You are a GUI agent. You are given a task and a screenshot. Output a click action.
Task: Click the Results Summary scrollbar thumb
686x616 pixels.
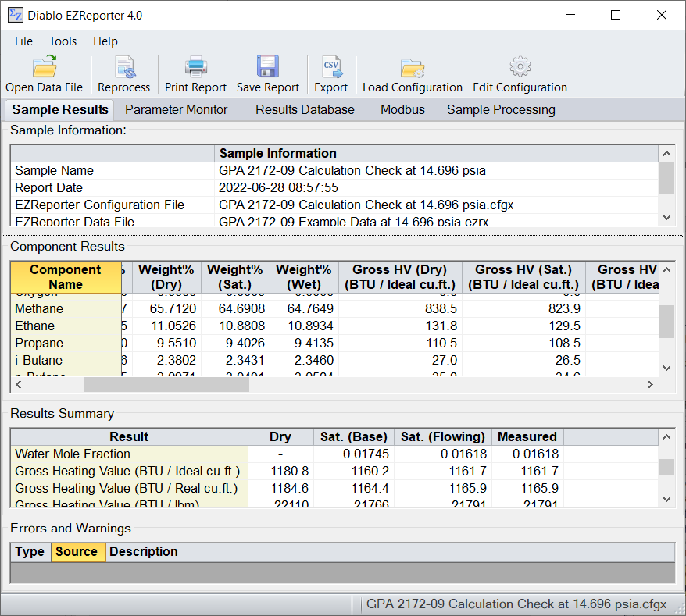point(666,467)
